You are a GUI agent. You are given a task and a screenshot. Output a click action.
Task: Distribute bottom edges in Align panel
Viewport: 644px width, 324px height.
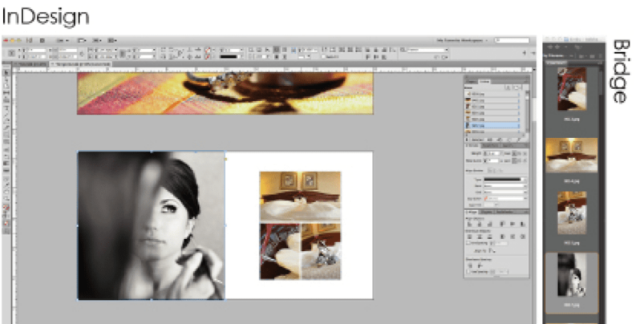coord(489,237)
